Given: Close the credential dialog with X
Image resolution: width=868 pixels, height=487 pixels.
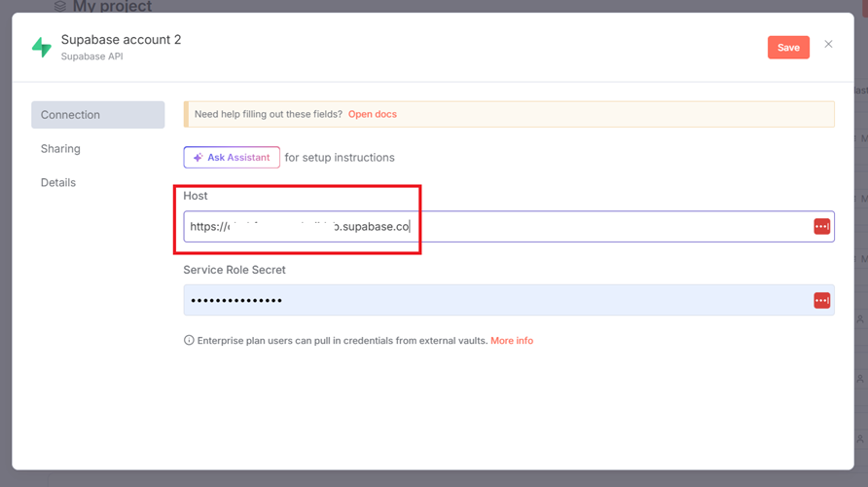Looking at the screenshot, I should (x=828, y=44).
